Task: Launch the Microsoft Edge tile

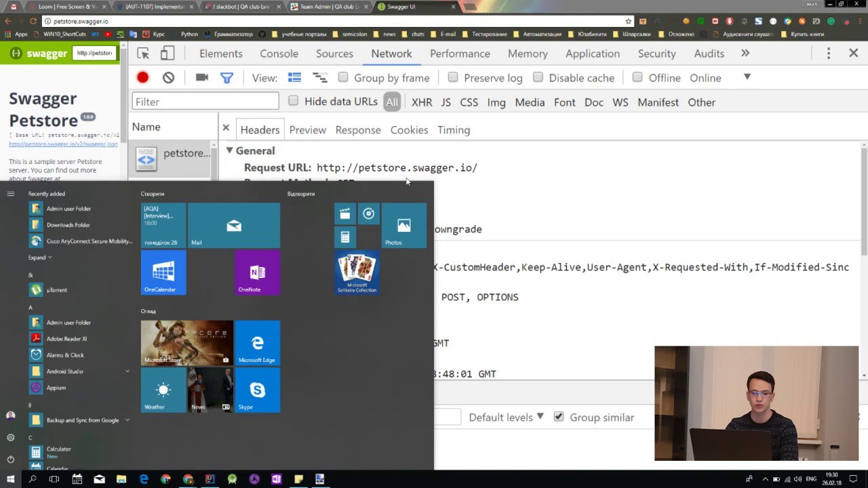Action: (257, 343)
